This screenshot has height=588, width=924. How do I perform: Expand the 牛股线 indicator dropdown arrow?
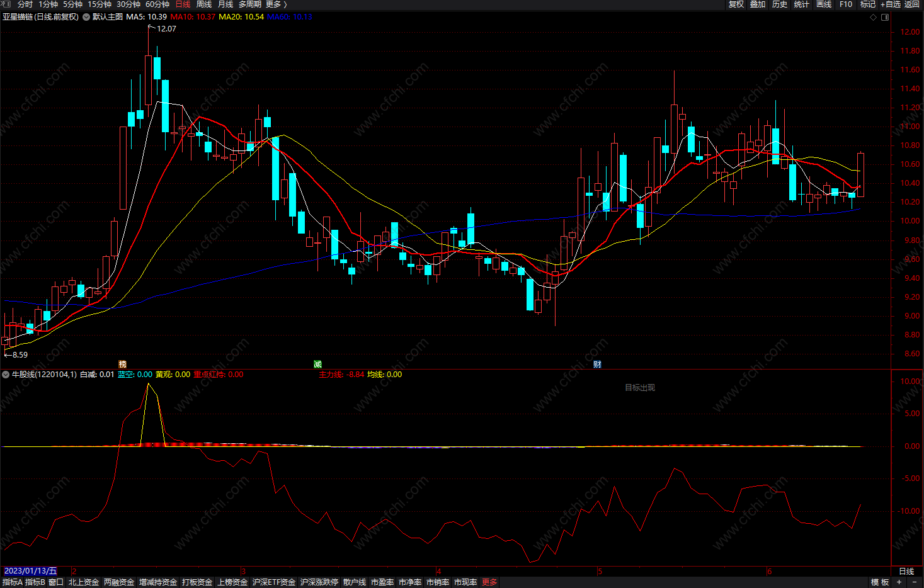[6, 375]
